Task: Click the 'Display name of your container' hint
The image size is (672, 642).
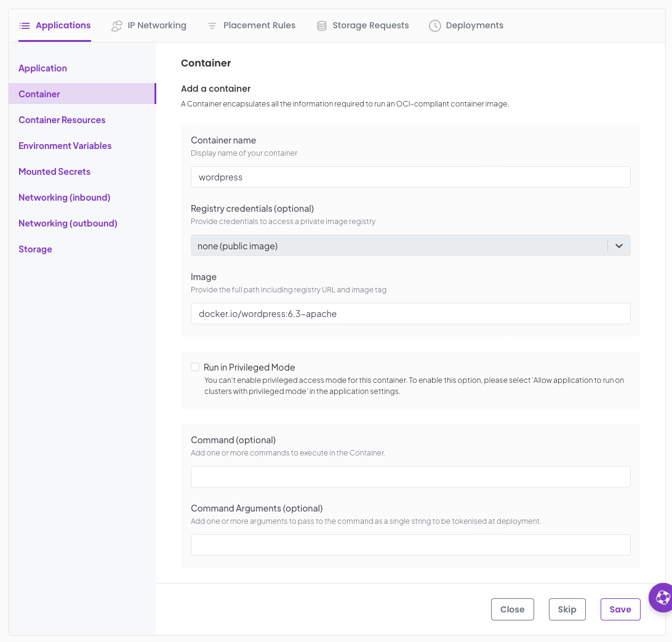Action: [244, 153]
